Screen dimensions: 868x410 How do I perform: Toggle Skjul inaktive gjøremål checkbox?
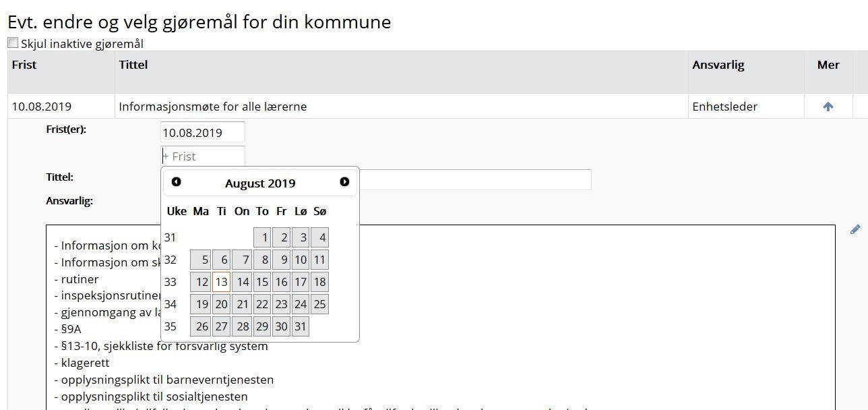[x=13, y=42]
